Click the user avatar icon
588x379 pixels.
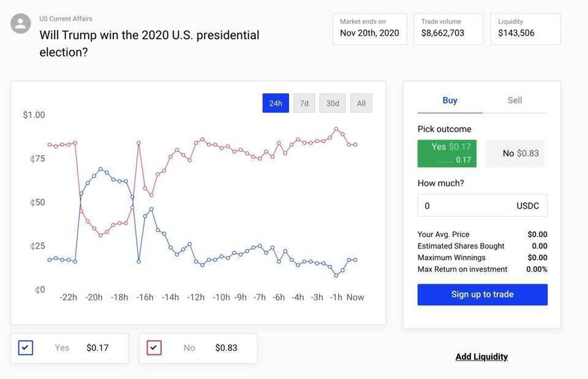click(x=20, y=24)
